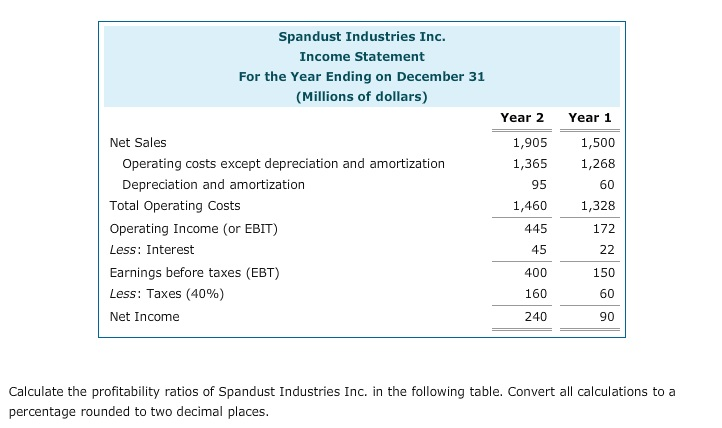Select Year 2 EBIT value 445
Image resolution: width=722 pixels, height=428 pixels.
[x=535, y=228]
